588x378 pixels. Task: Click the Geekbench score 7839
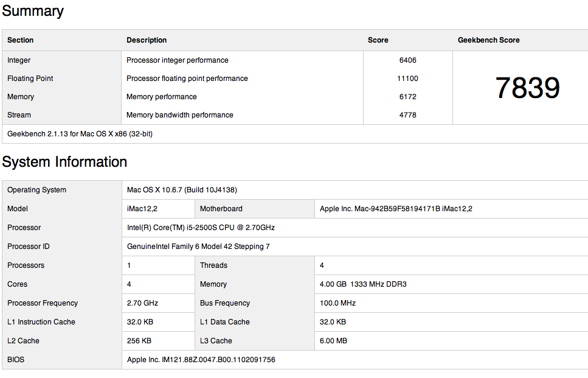tap(527, 88)
